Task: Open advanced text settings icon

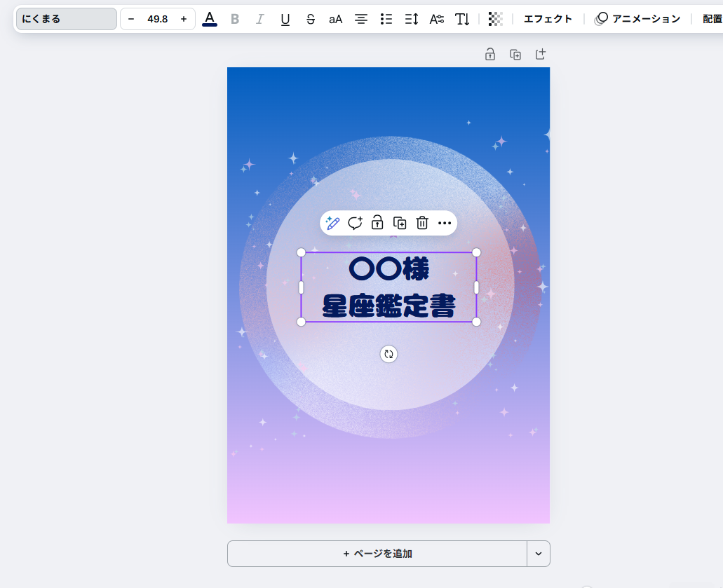Action: pyautogui.click(x=437, y=19)
